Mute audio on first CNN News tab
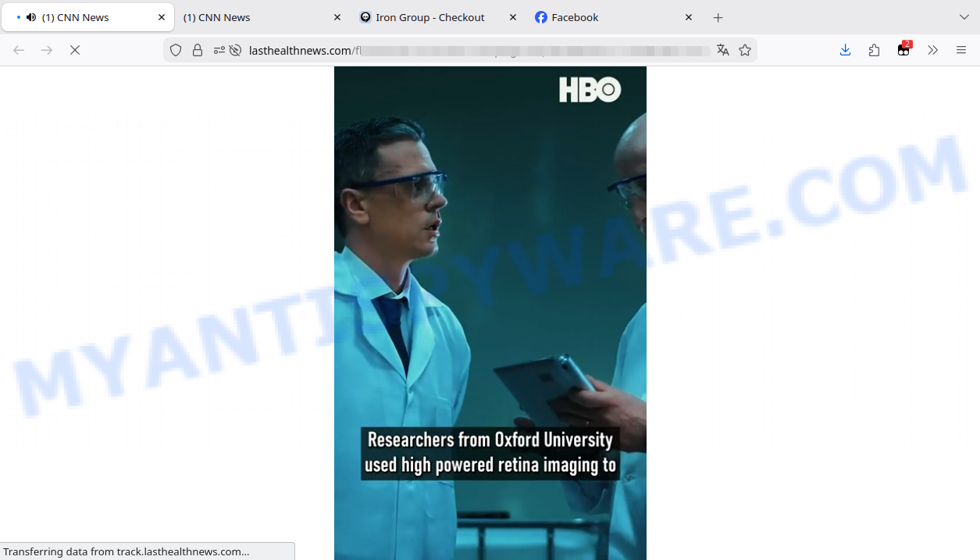980x560 pixels. [31, 17]
